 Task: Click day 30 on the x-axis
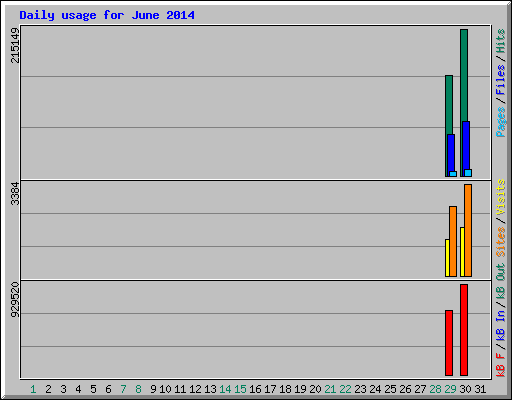tap(465, 389)
